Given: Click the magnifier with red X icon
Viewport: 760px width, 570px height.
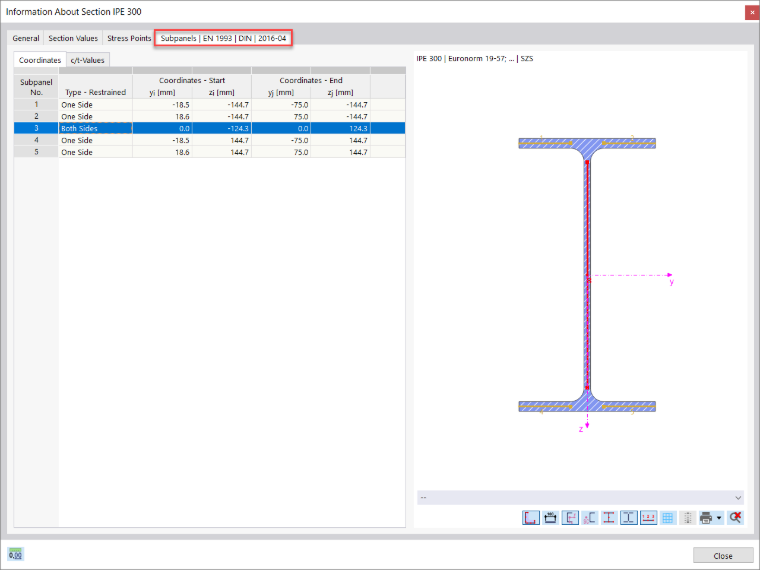Looking at the screenshot, I should 735,518.
